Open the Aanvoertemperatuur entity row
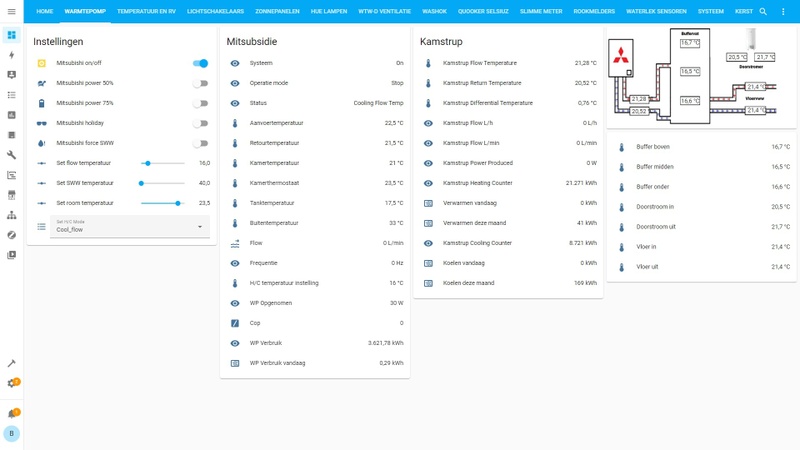Image resolution: width=800 pixels, height=450 pixels. pos(315,123)
